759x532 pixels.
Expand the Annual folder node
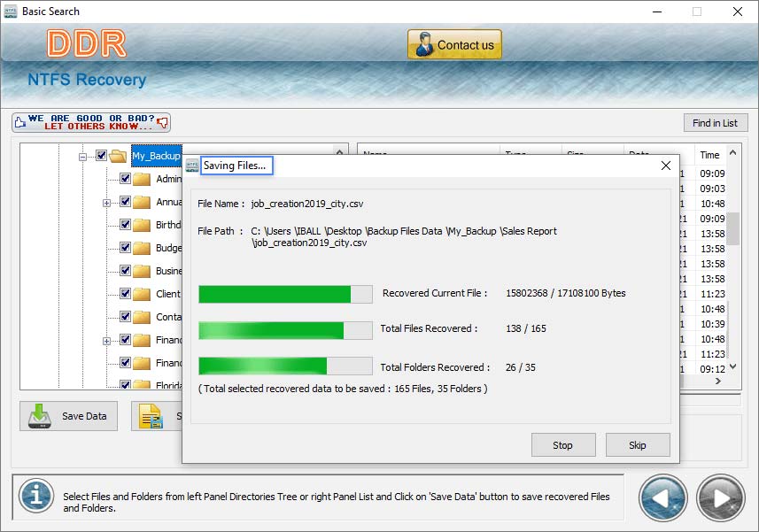pos(106,203)
